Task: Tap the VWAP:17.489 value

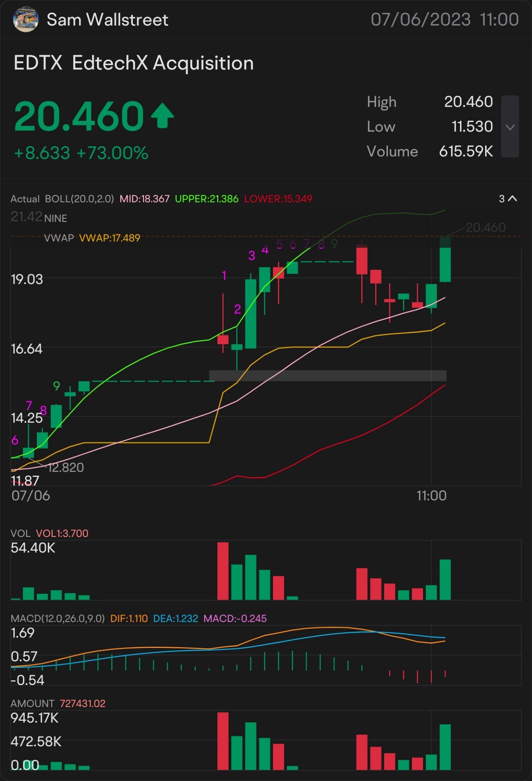Action: tap(110, 238)
